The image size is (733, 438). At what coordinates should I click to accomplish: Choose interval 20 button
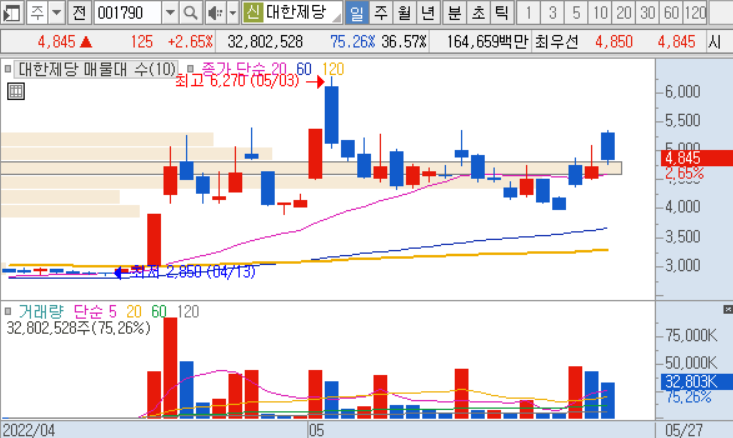tap(624, 13)
